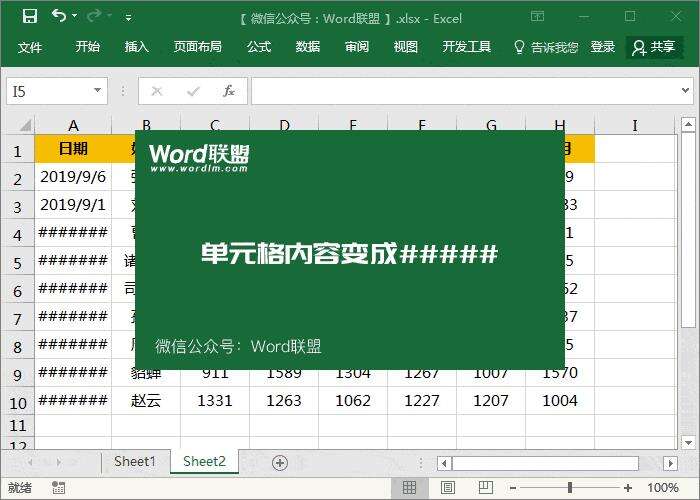Open the 文件 menu
Image resolution: width=700 pixels, height=500 pixels.
[30, 47]
